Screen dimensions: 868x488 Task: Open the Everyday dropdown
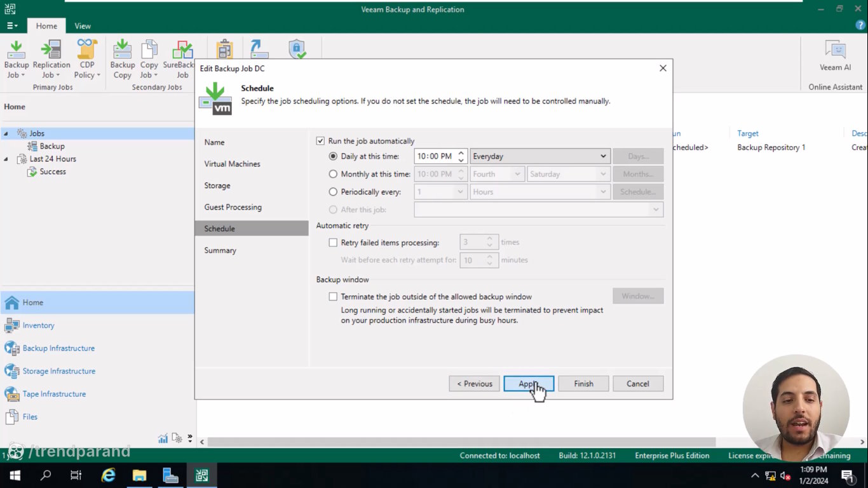click(540, 156)
